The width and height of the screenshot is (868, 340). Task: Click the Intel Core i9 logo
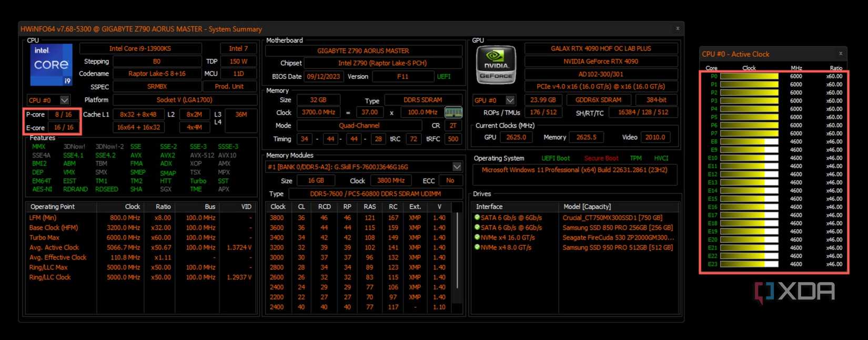click(51, 65)
